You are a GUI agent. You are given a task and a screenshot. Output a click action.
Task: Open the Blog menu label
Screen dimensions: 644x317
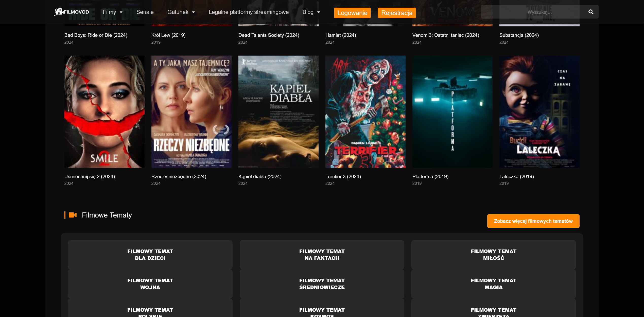308,12
